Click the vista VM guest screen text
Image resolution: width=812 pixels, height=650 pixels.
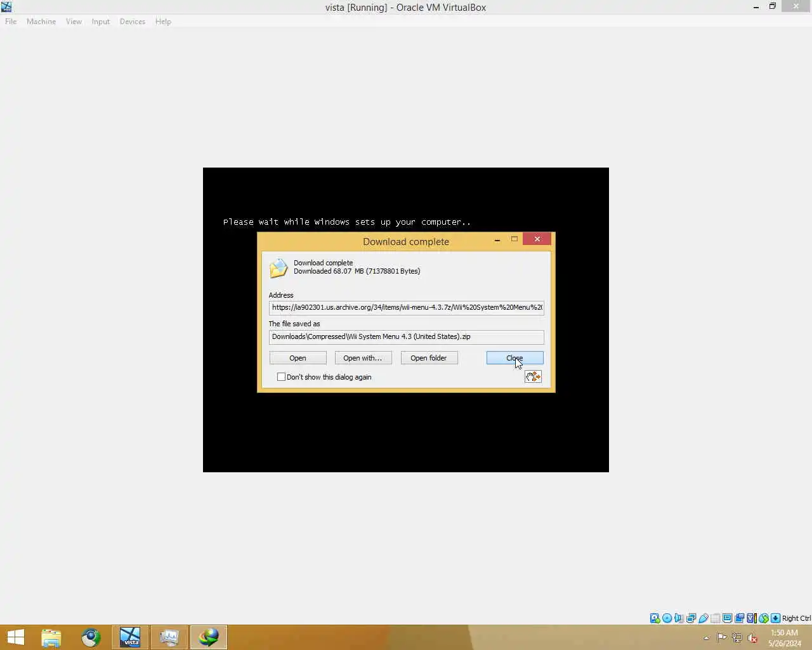[346, 222]
